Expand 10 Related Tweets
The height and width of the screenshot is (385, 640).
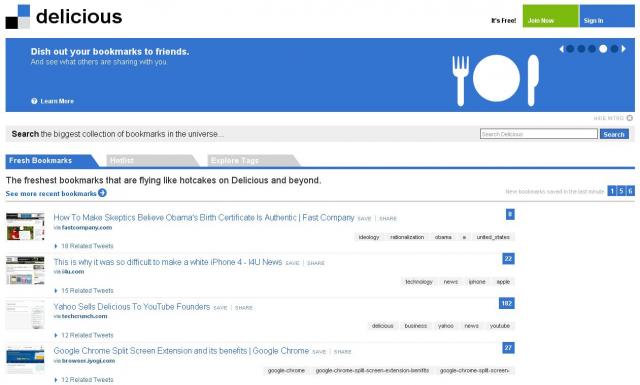(84, 246)
